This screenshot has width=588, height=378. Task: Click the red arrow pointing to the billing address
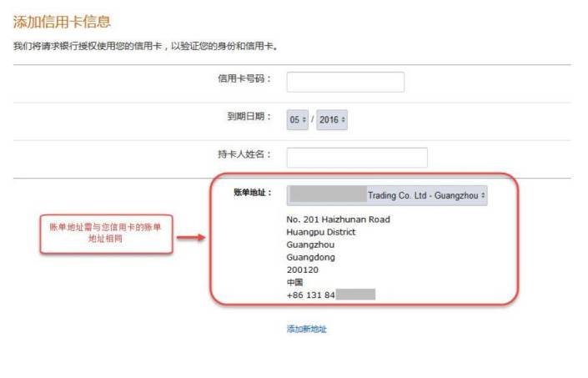[191, 237]
